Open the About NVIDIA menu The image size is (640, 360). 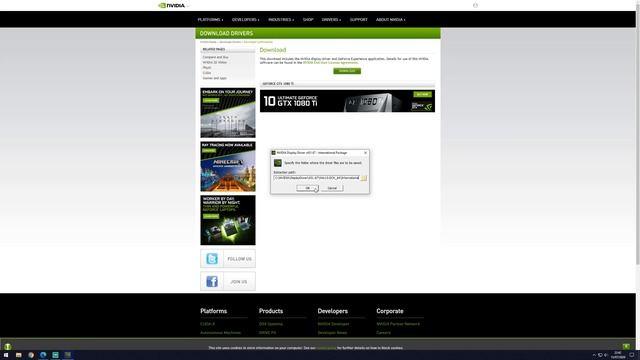tap(391, 20)
